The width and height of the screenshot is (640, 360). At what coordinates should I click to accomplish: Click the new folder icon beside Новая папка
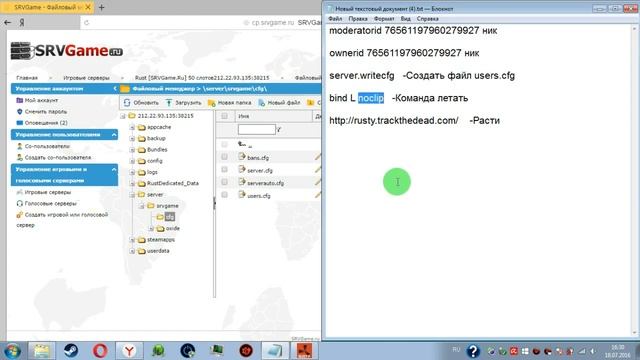click(211, 103)
